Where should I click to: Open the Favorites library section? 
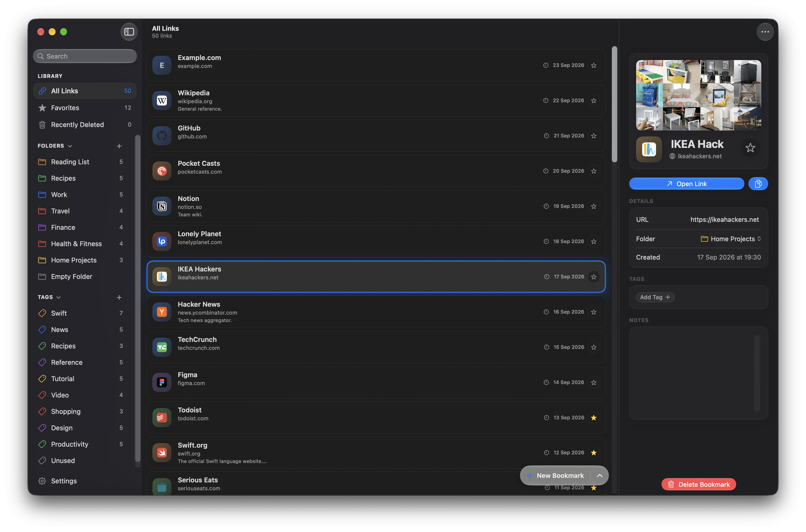point(85,107)
